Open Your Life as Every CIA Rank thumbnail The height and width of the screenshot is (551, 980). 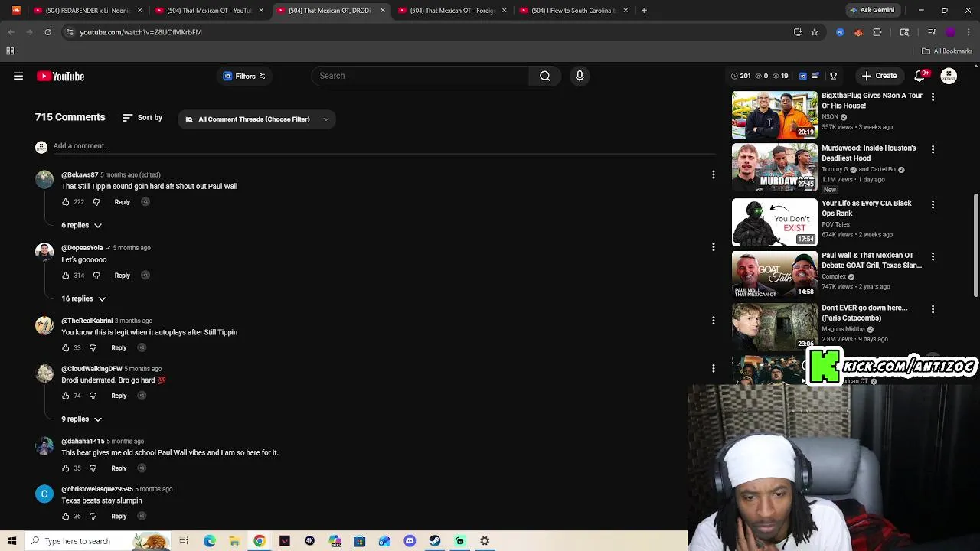774,223
